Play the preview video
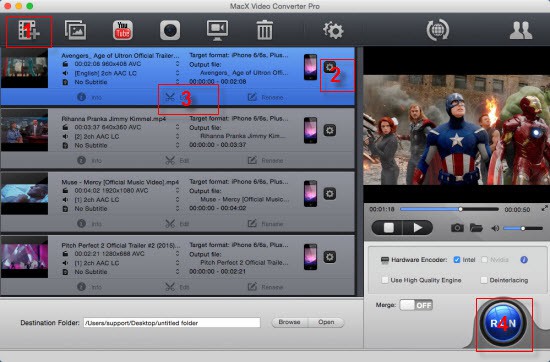550x362 pixels. point(417,228)
